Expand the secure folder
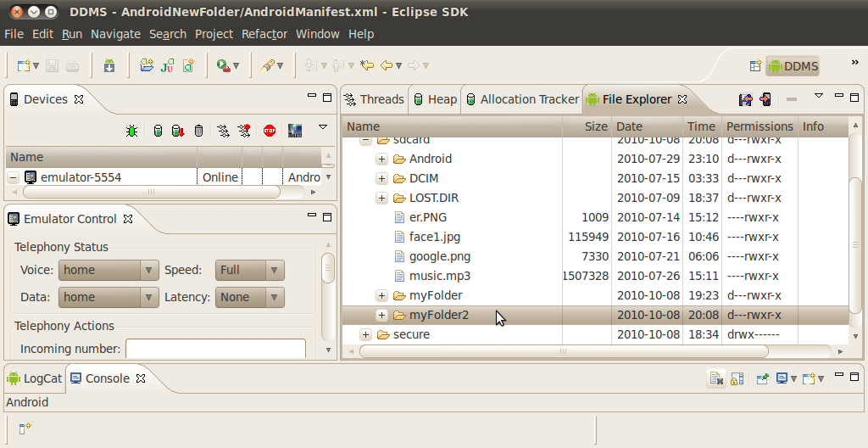 click(365, 334)
